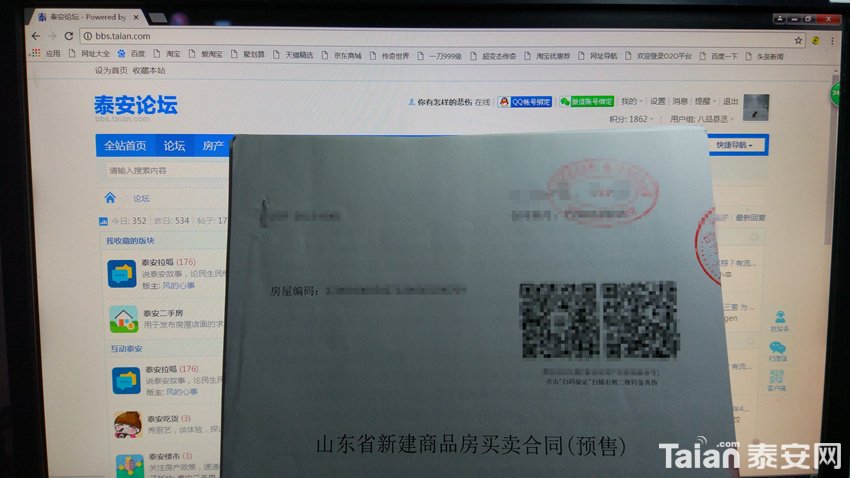Open the 快捷导航 dropdown

[x=737, y=145]
